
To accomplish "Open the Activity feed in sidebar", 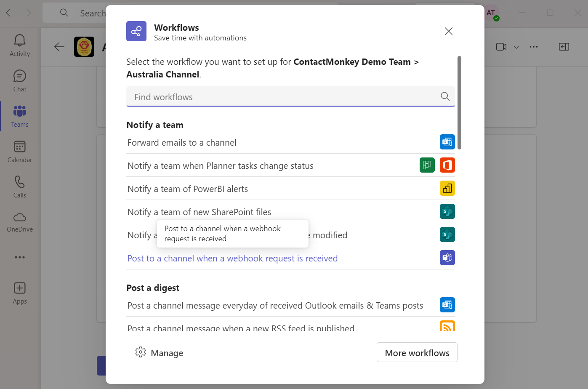I will (x=20, y=45).
